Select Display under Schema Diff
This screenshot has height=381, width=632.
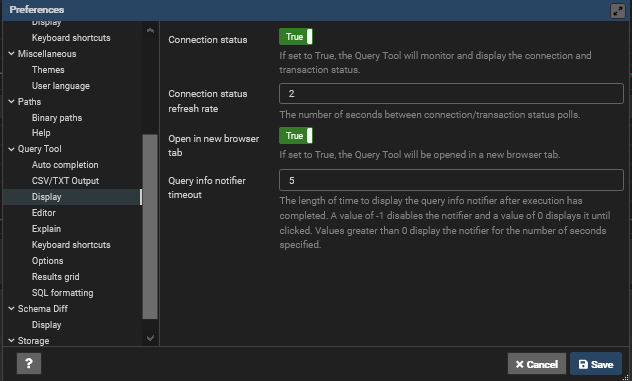pyautogui.click(x=46, y=325)
